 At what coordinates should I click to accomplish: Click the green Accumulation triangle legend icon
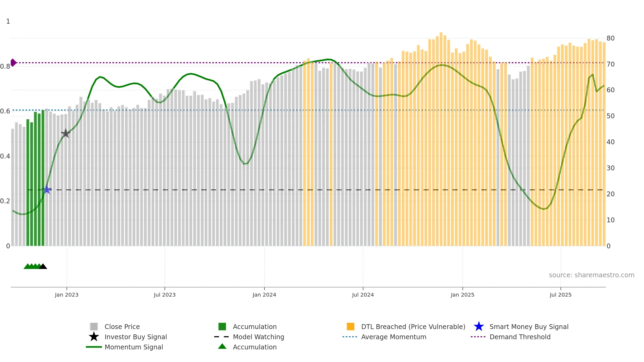click(x=222, y=346)
